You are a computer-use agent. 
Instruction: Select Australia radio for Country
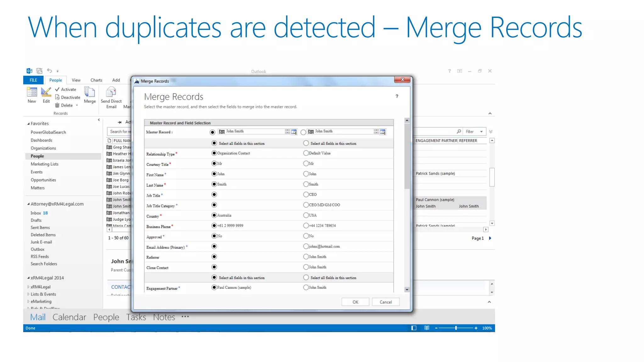point(214,215)
